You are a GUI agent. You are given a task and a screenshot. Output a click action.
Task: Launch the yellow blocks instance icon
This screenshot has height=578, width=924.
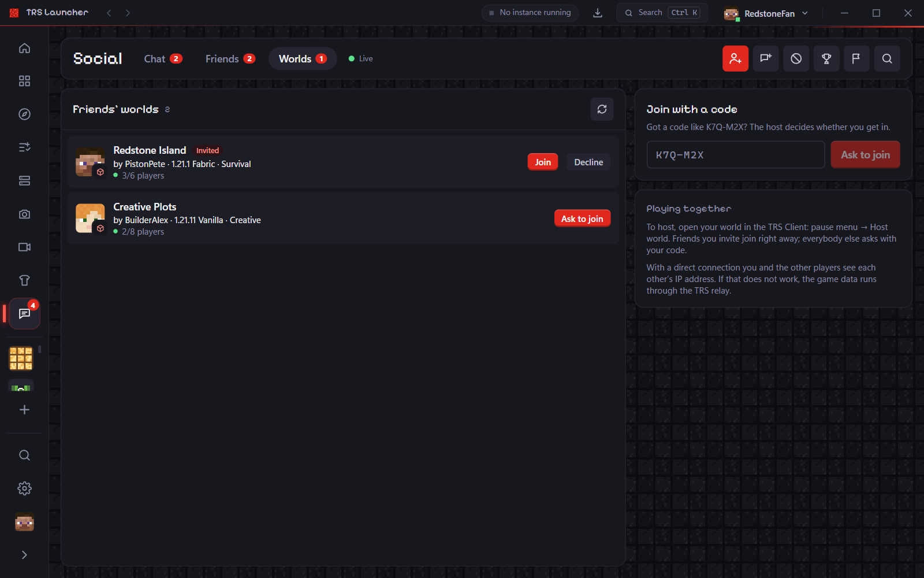[x=21, y=358]
